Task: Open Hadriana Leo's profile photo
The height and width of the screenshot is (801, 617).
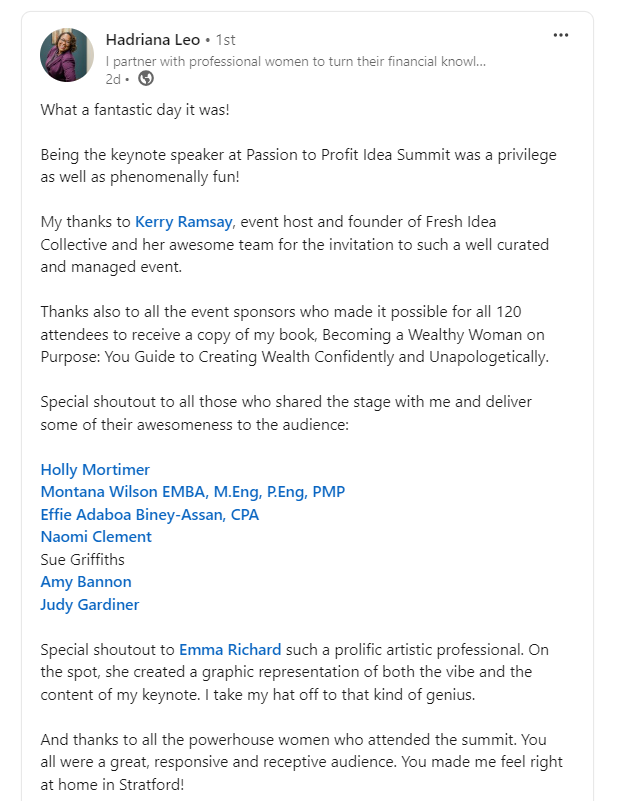Action: pos(67,54)
